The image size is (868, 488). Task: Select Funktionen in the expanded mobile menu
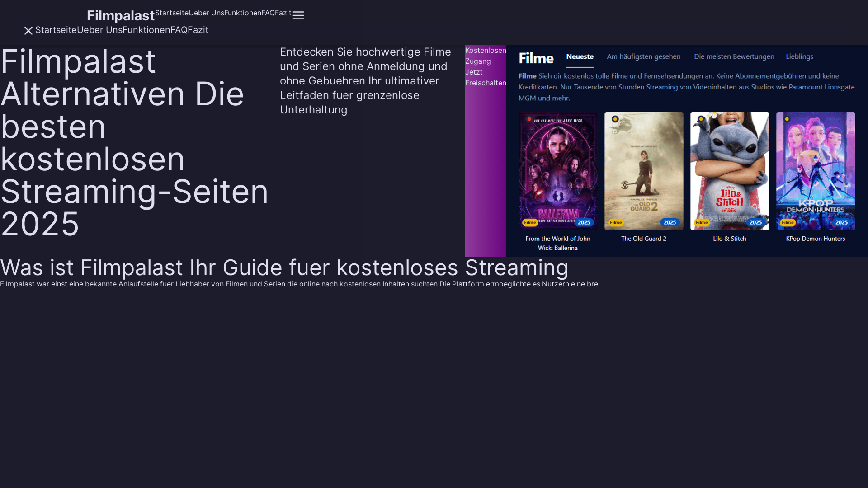(x=146, y=30)
